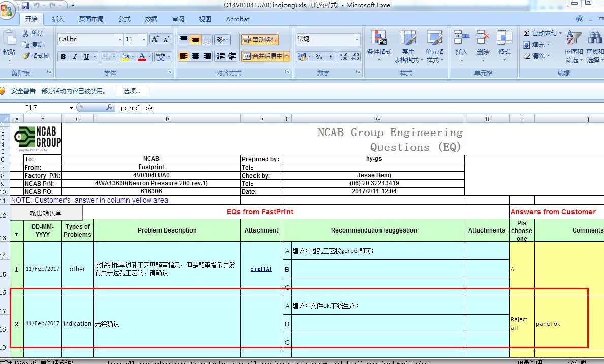The width and height of the screenshot is (604, 364).
Task: Switch to the 页面布局 ribbon tab
Action: 91,19
